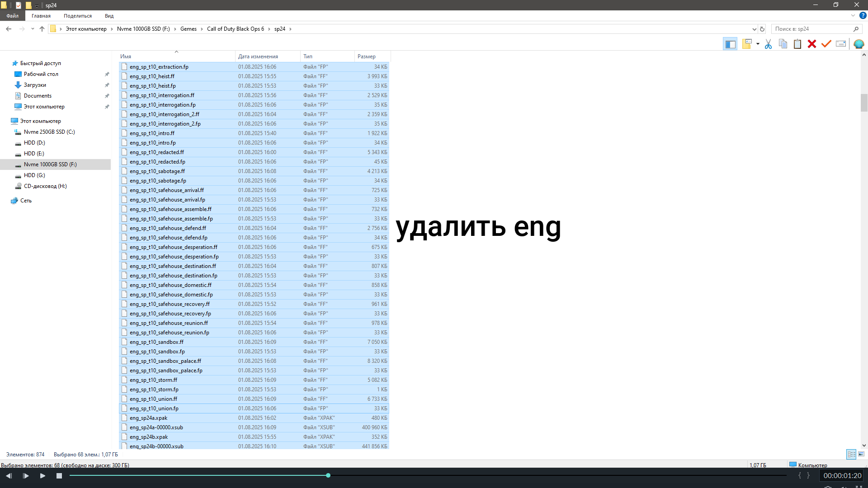Select the Cut tool in the toolbar

(x=768, y=44)
